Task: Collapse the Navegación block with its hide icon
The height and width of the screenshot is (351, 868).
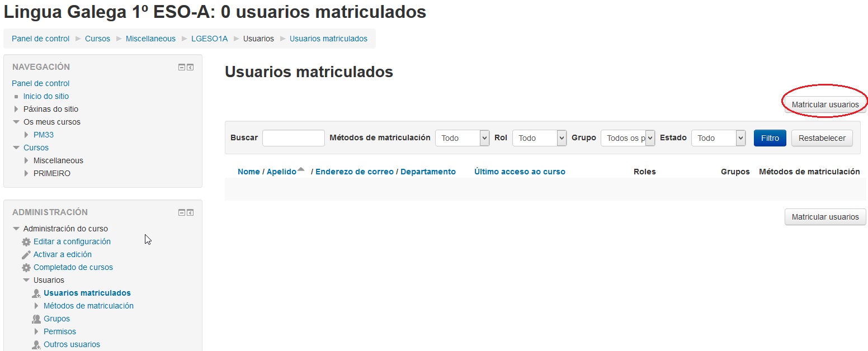Action: coord(182,67)
